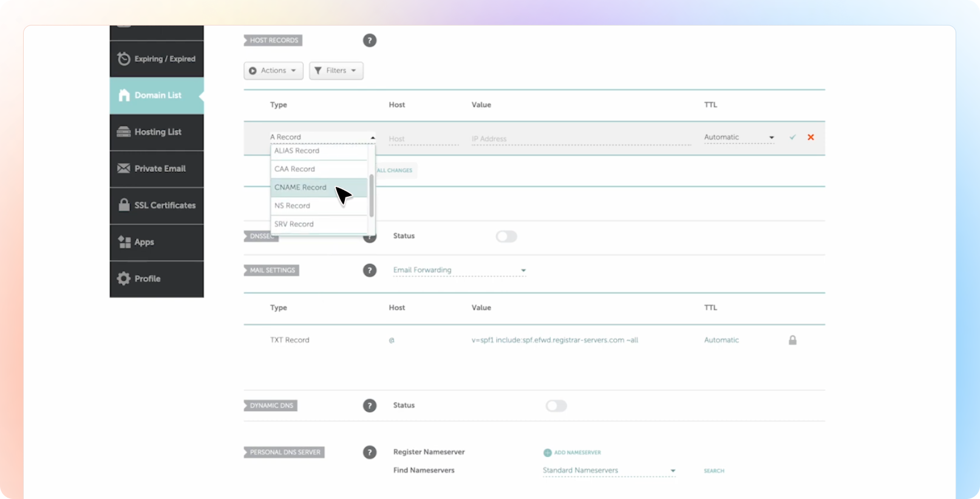Open the Email Forwarding mail dropdown
This screenshot has height=499, width=980.
click(x=459, y=270)
